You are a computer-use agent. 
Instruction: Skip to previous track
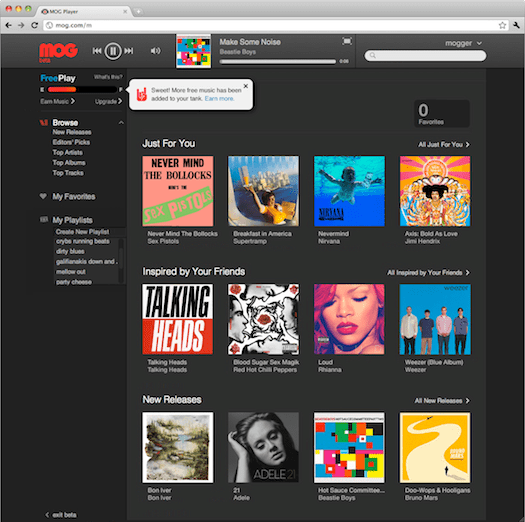coord(97,51)
